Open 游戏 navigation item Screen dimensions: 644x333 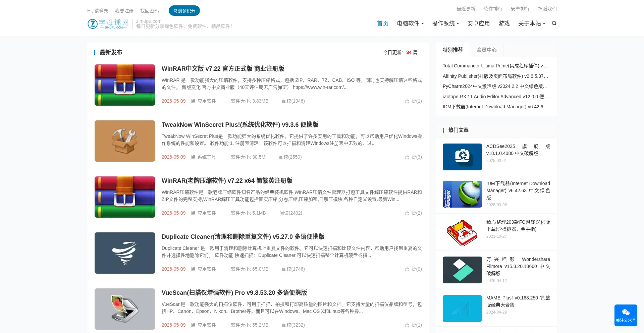pos(504,23)
